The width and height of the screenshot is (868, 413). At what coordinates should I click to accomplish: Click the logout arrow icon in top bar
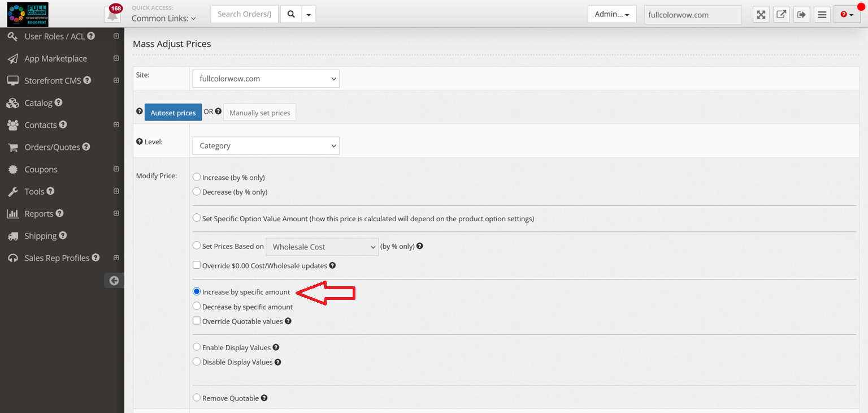(x=801, y=15)
